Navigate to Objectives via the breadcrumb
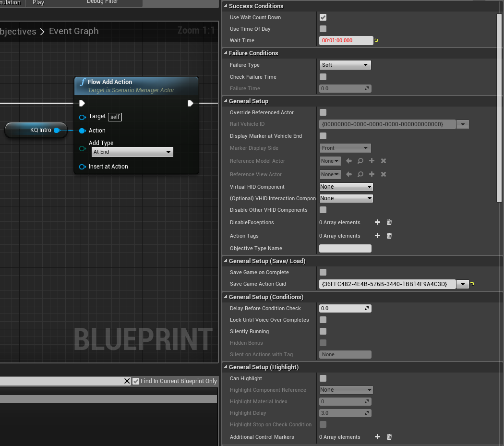The height and width of the screenshot is (446, 504). pos(18,31)
